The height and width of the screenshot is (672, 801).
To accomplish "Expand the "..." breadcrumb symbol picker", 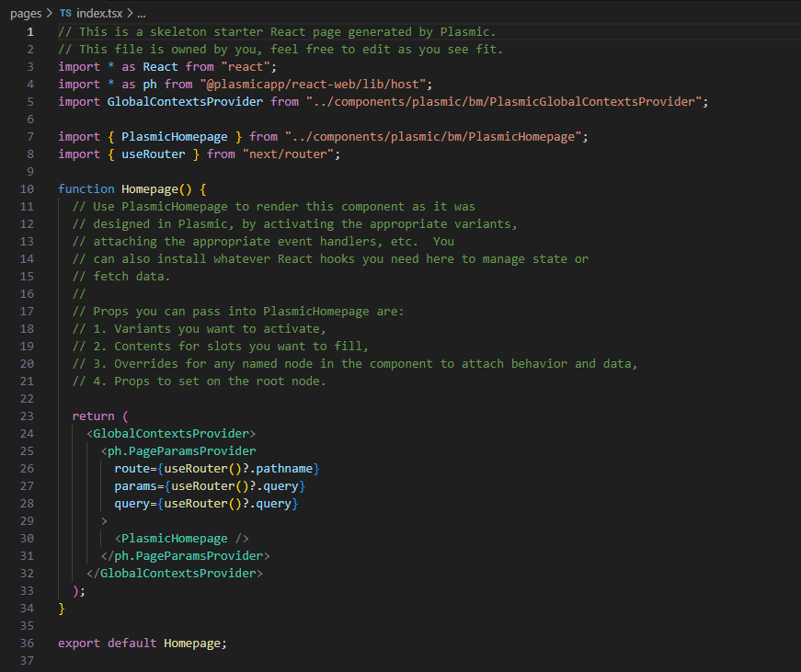I will [x=142, y=14].
